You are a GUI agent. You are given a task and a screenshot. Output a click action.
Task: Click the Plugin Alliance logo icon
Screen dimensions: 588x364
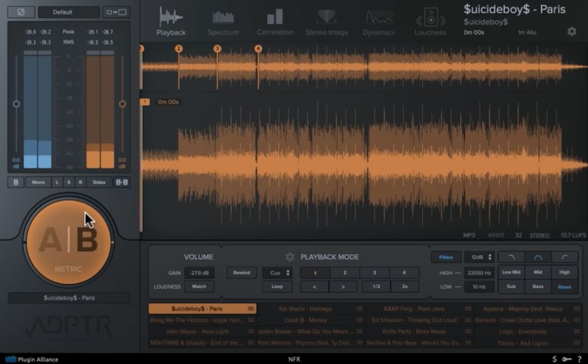click(x=11, y=359)
